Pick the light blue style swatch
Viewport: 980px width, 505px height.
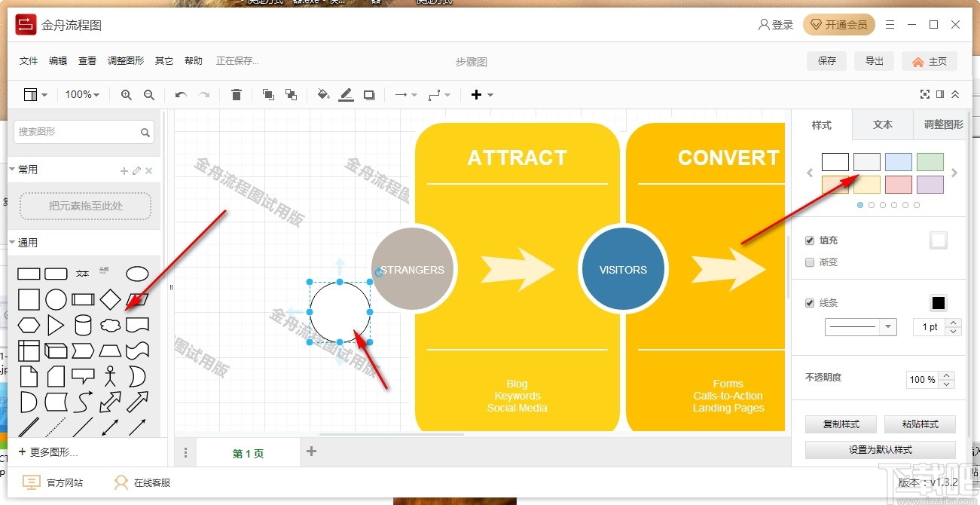899,162
